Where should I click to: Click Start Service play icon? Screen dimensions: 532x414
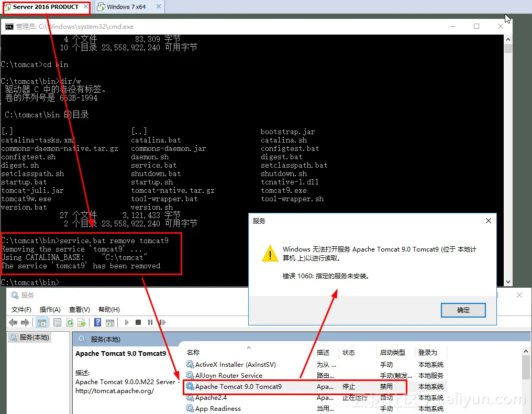pos(127,322)
